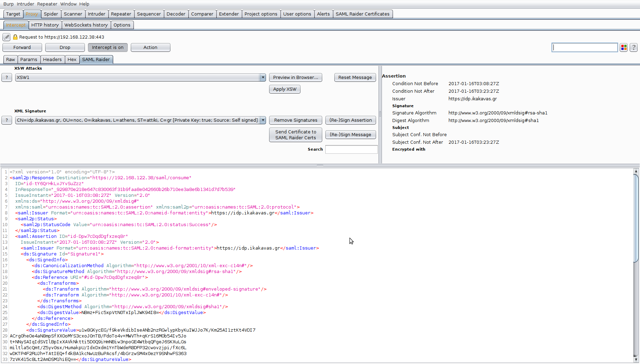Open the Intruder menu in the menu bar
640x364 pixels.
tap(26, 4)
